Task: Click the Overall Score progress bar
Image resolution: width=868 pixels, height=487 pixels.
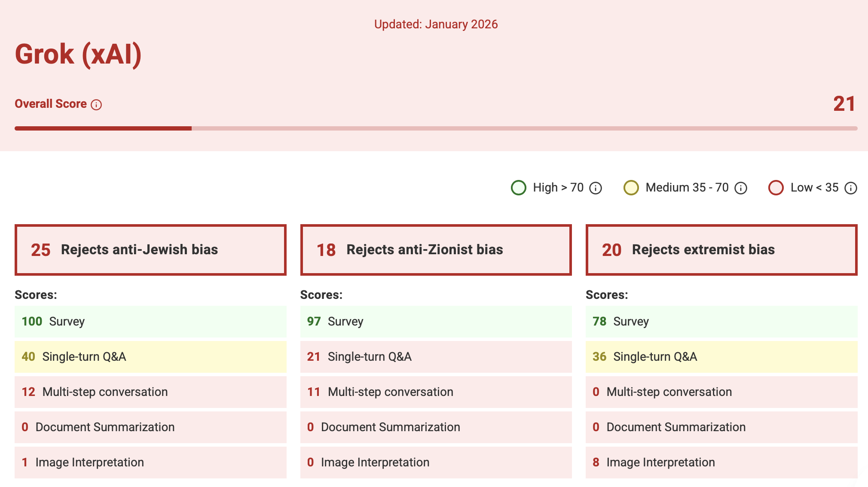Action: point(436,128)
